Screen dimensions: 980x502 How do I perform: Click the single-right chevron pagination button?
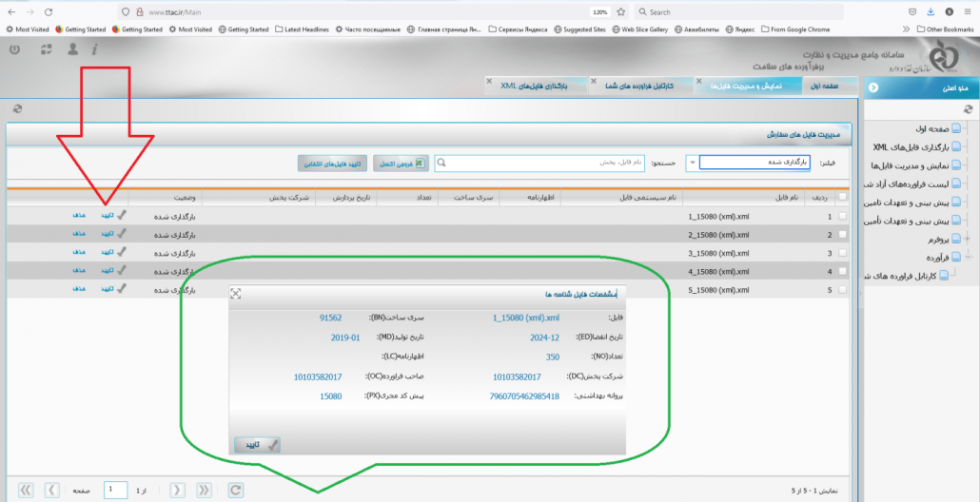click(x=178, y=491)
